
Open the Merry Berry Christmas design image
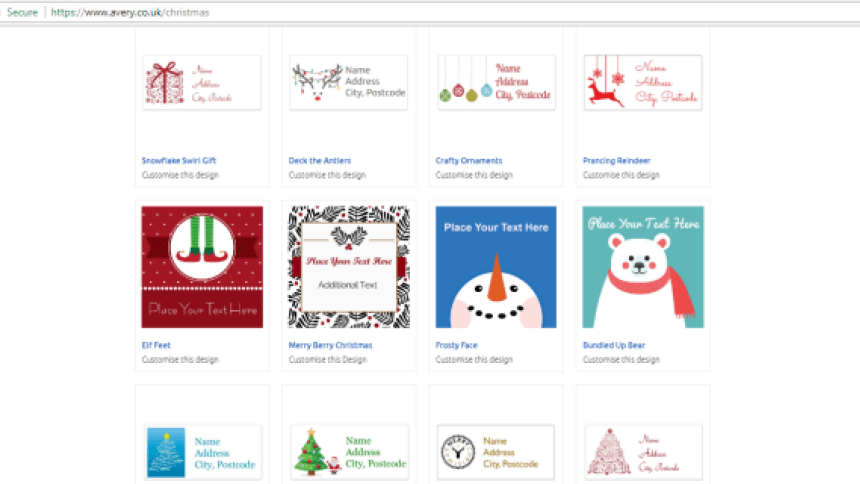(349, 267)
